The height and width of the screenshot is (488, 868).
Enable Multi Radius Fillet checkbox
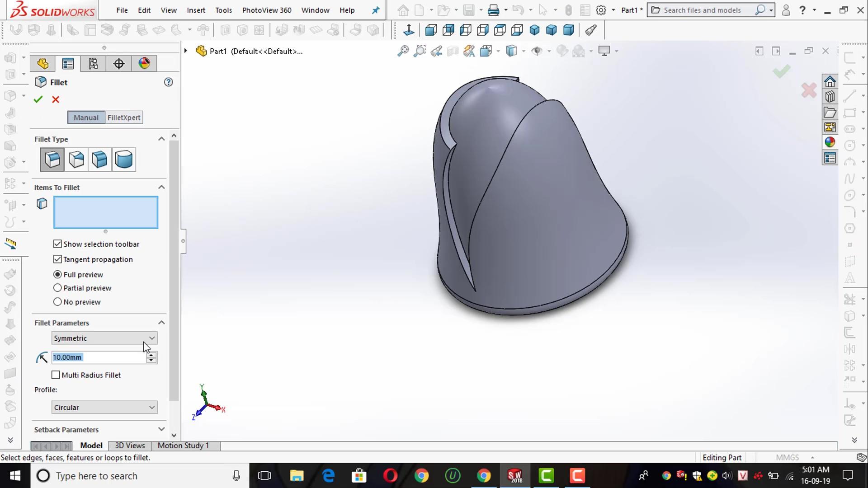tap(56, 375)
